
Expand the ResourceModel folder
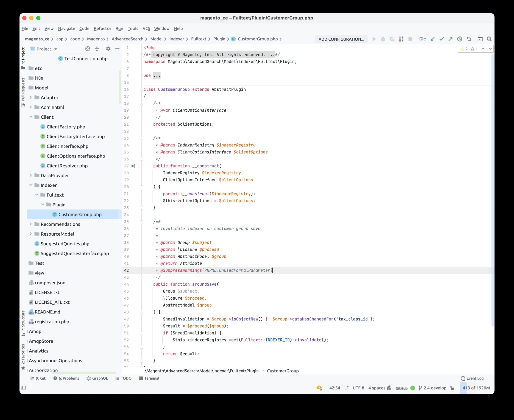pyautogui.click(x=31, y=234)
